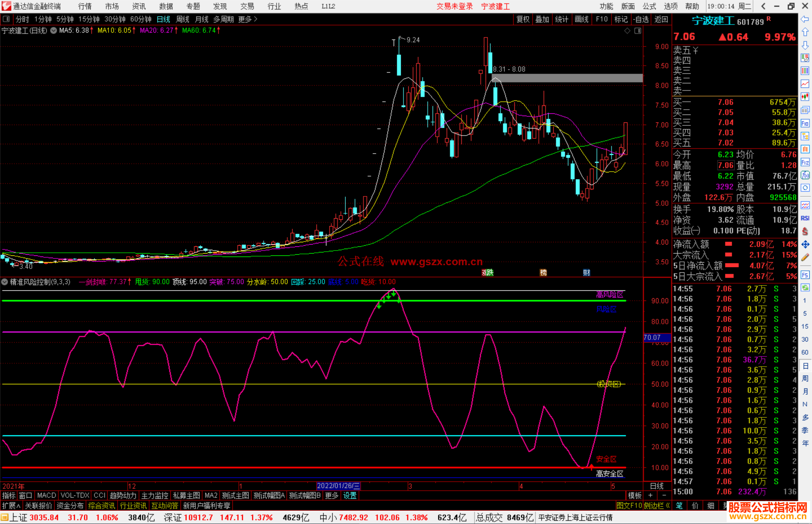Click the wavy lines indicator icon
Image resolution: width=812 pixels, height=524 pixels.
pos(805,205)
